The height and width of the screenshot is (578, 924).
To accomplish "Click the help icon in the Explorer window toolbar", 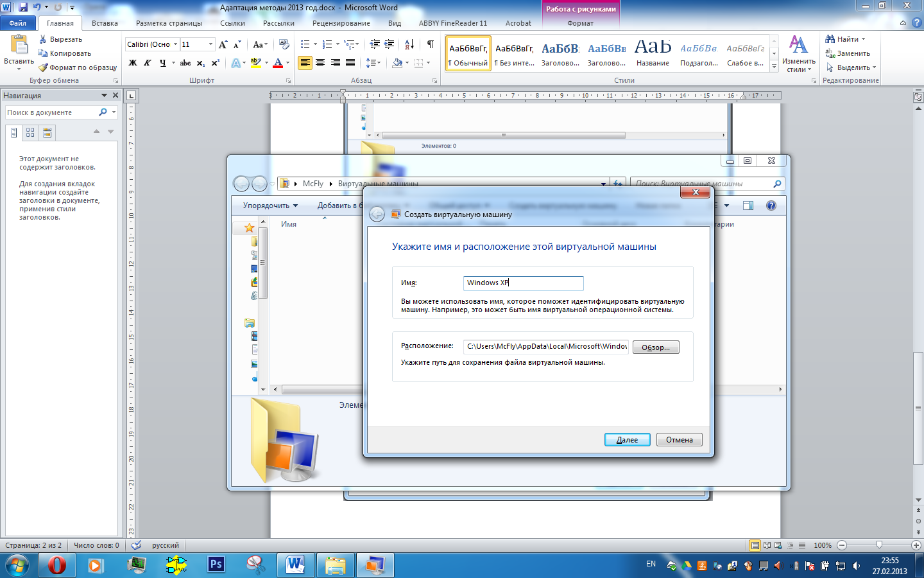I will click(771, 206).
